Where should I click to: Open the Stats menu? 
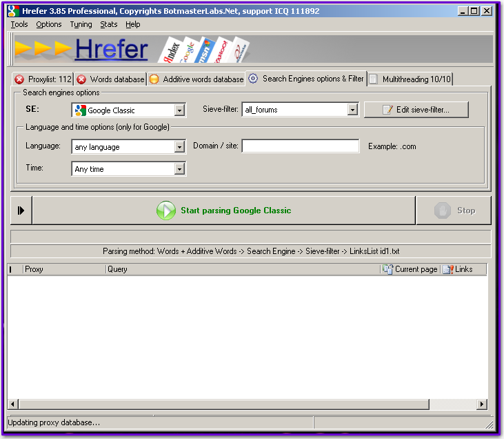tap(109, 24)
